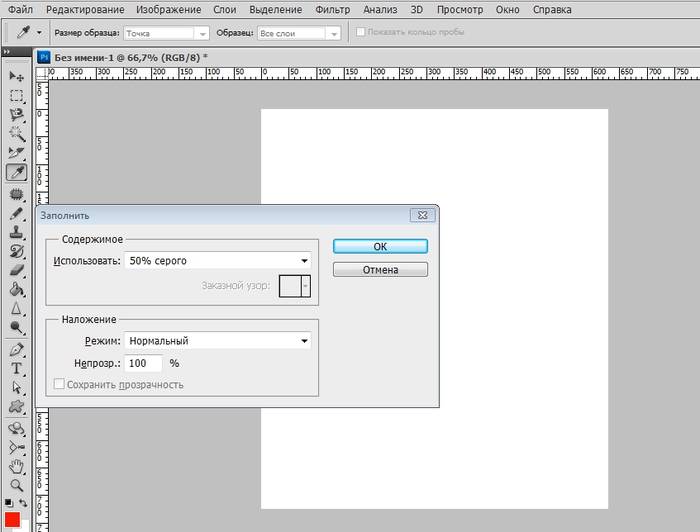Select the Zoom magnifier tool
The image size is (700, 532).
pyautogui.click(x=16, y=485)
